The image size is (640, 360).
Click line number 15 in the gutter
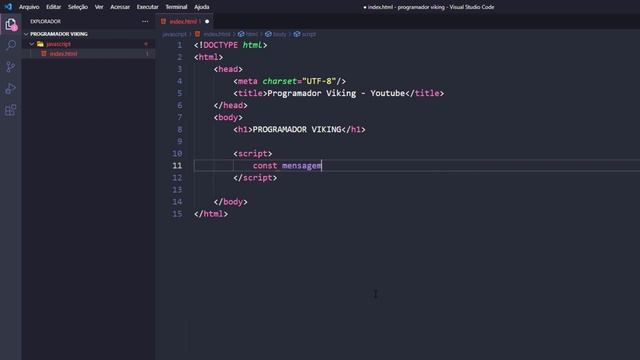(177, 213)
